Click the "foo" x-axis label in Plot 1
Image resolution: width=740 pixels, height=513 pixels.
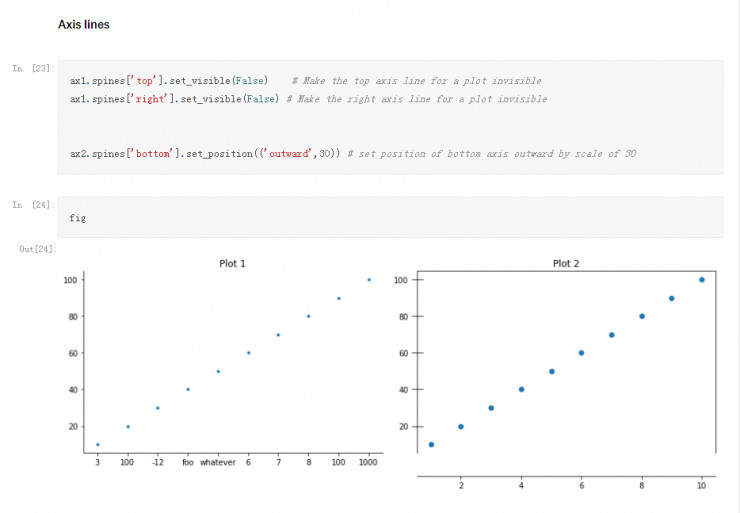pos(187,463)
